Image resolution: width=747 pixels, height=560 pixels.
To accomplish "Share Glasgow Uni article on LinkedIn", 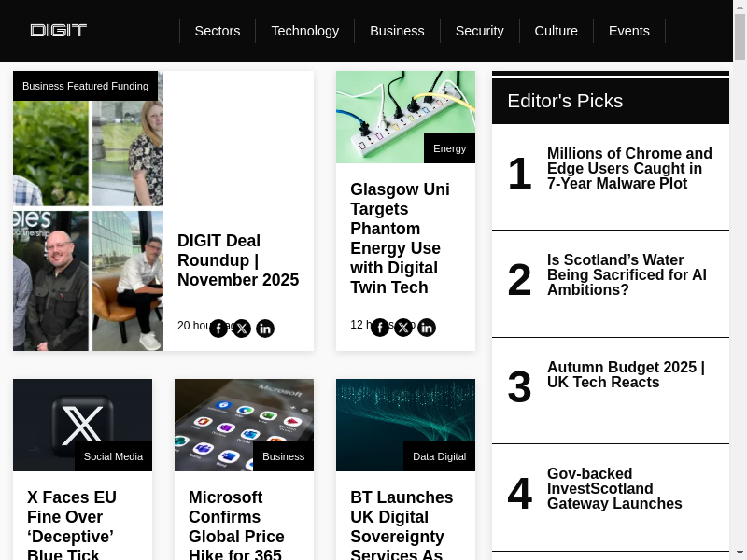I will point(427,327).
